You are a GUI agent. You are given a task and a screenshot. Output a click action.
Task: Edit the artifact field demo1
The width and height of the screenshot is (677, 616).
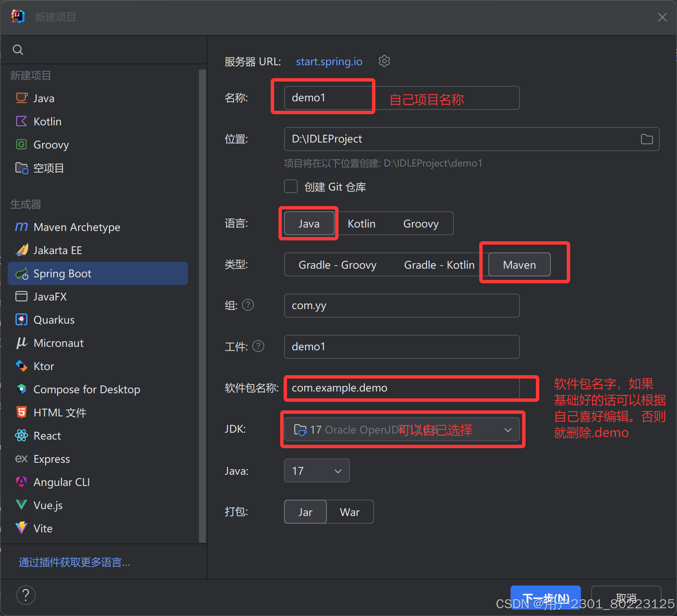tap(402, 347)
